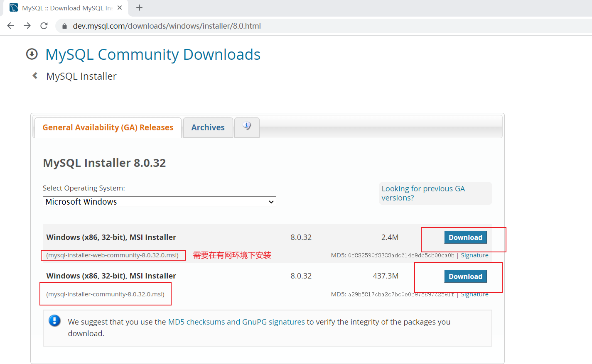This screenshot has height=364, width=592.
Task: Click version 8.0.32 in 437.3M row
Action: pyautogui.click(x=301, y=276)
